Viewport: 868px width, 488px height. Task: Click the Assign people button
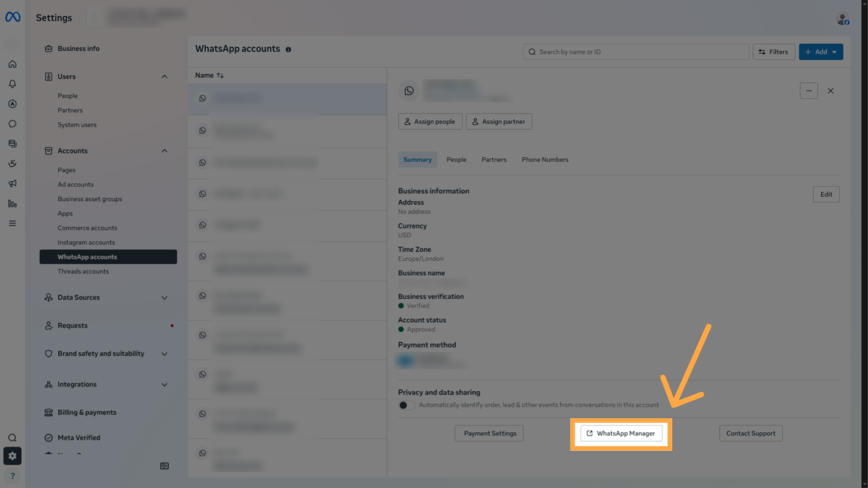[x=430, y=122]
